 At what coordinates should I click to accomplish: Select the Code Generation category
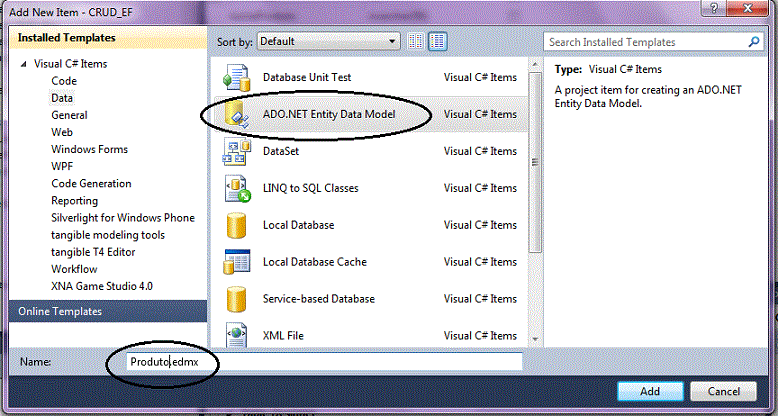[91, 184]
